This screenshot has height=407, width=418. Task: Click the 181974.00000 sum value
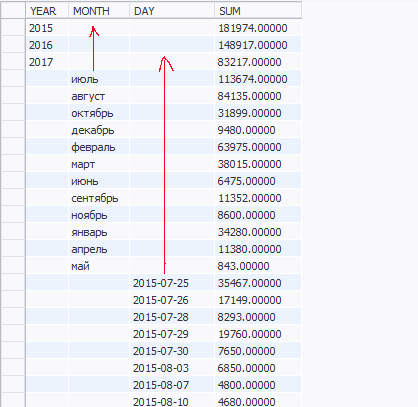(x=253, y=28)
